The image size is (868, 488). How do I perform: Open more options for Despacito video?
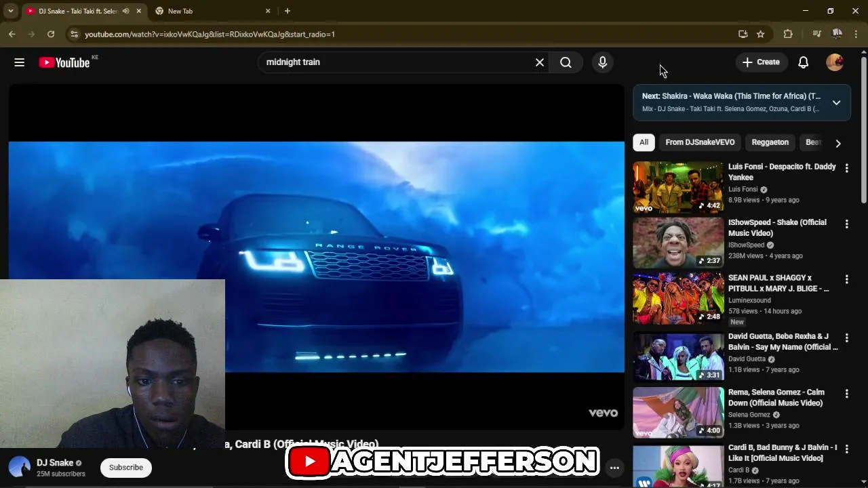click(846, 167)
